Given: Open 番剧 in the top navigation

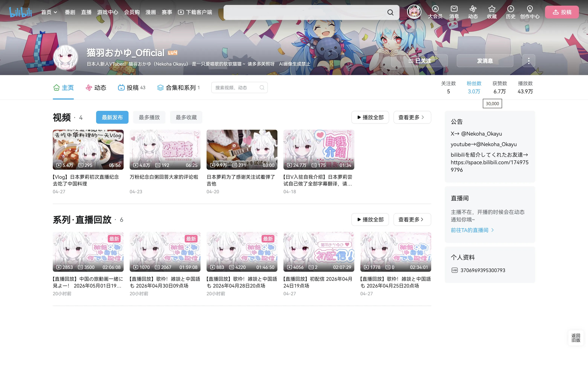Looking at the screenshot, I should tap(70, 12).
